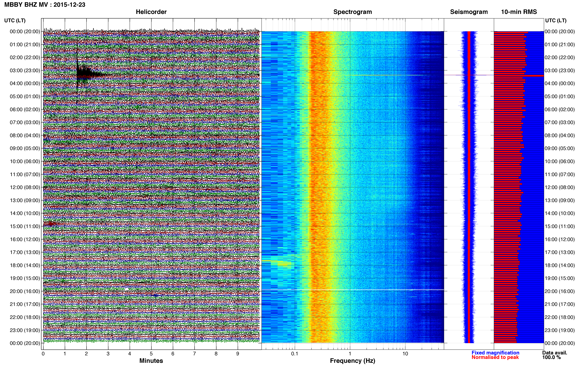Click the '0.1' frequency tick label
The height and width of the screenshot is (368, 588).
pyautogui.click(x=295, y=354)
